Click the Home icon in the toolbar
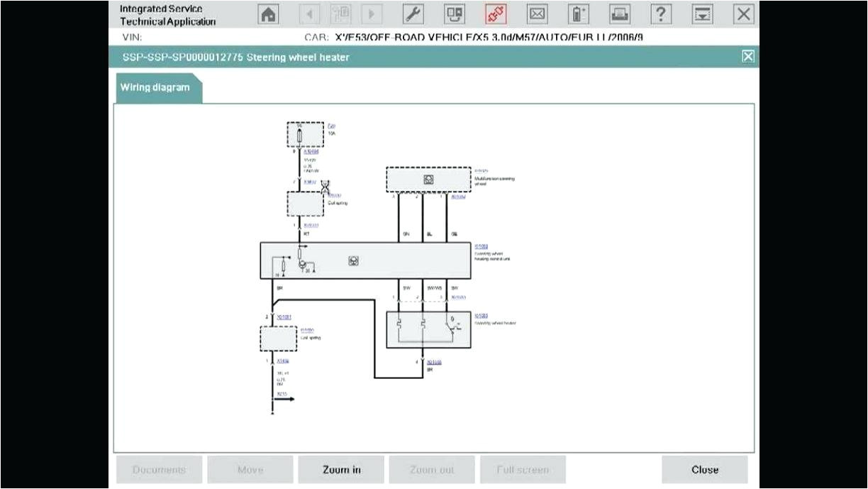The width and height of the screenshot is (868, 489). (267, 13)
